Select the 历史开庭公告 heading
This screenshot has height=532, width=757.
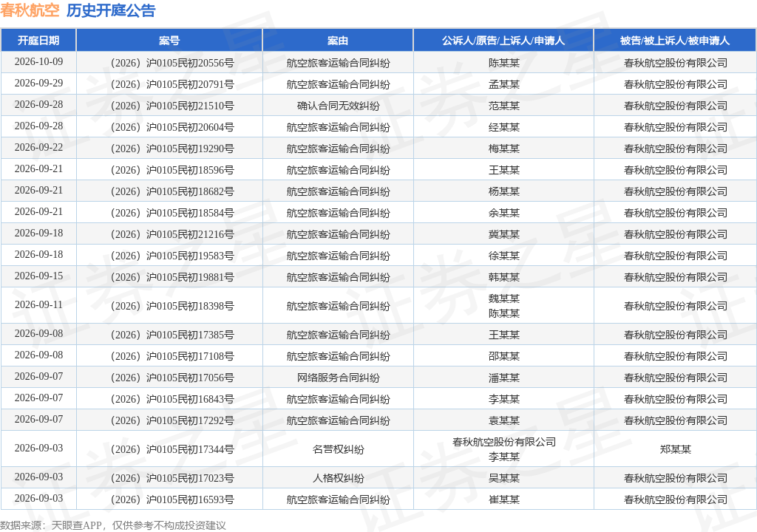point(111,10)
